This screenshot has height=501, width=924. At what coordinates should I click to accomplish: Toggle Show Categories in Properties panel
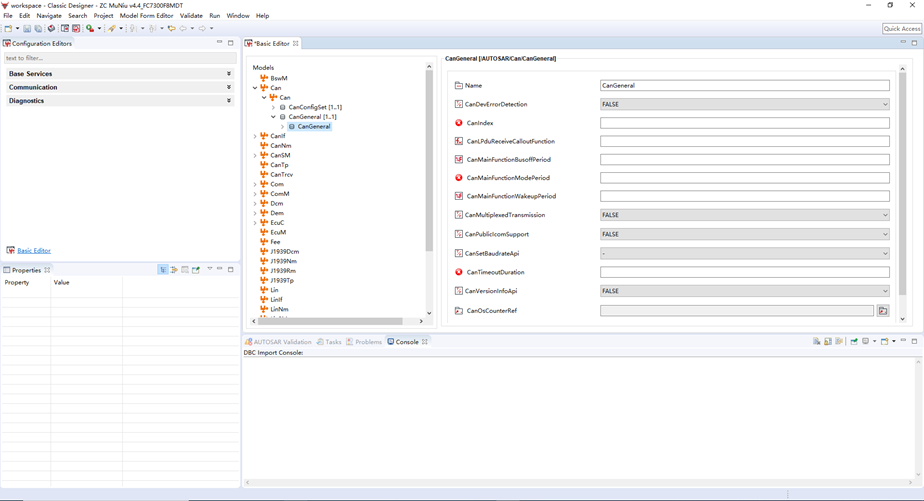(x=163, y=270)
